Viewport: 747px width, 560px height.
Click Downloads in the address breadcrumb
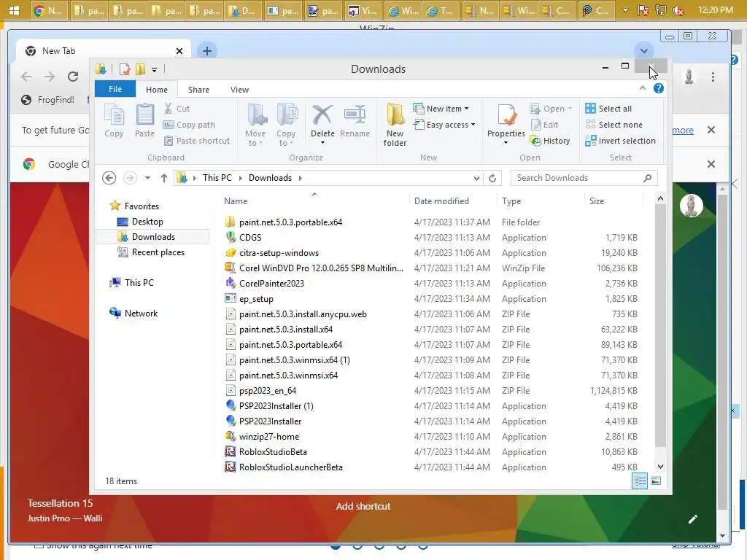[x=270, y=178]
